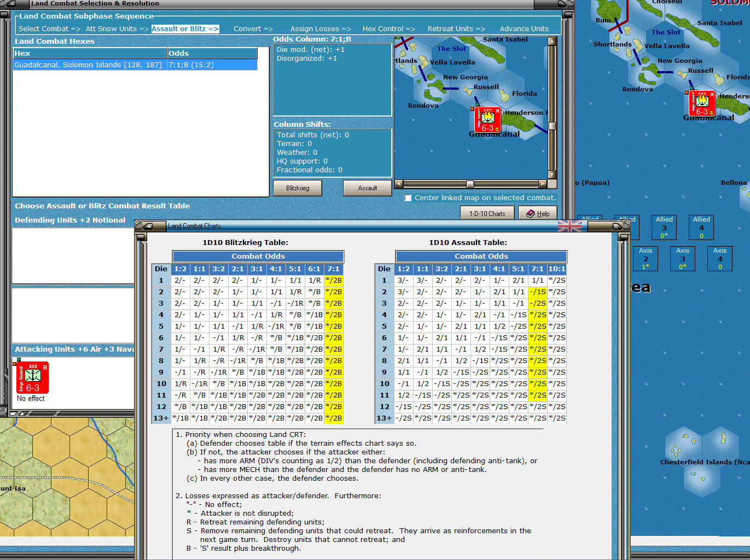This screenshot has width=750, height=560.
Task: Click the linked map horizontal scroll left arrow
Action: (399, 184)
